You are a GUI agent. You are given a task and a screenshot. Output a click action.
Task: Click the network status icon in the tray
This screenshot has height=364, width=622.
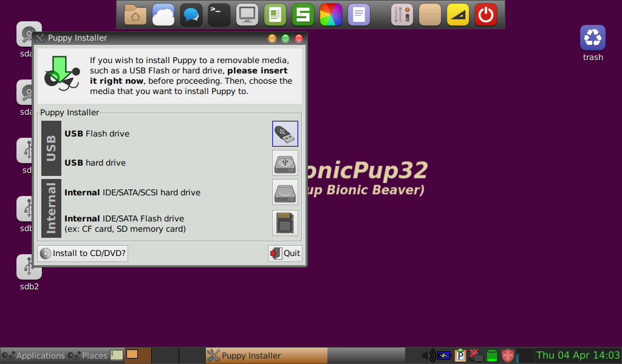tap(476, 356)
